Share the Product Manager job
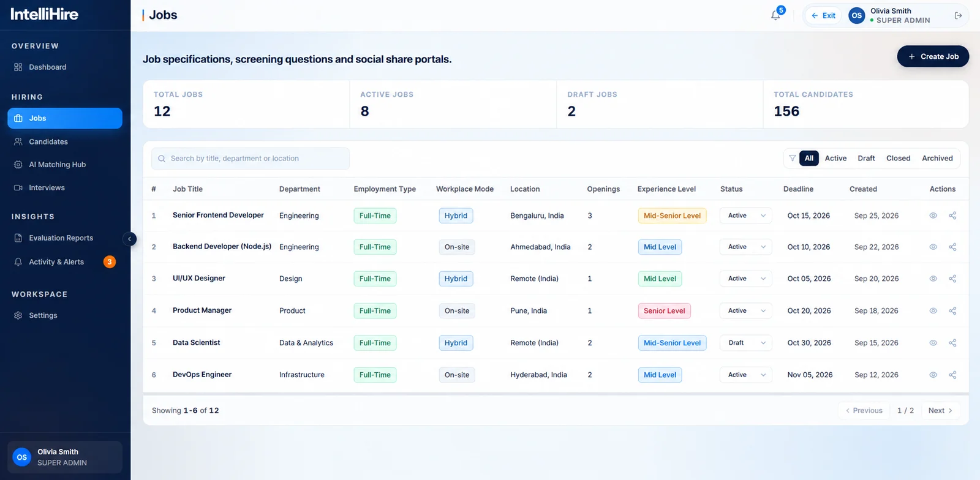This screenshot has height=480, width=980. [952, 311]
